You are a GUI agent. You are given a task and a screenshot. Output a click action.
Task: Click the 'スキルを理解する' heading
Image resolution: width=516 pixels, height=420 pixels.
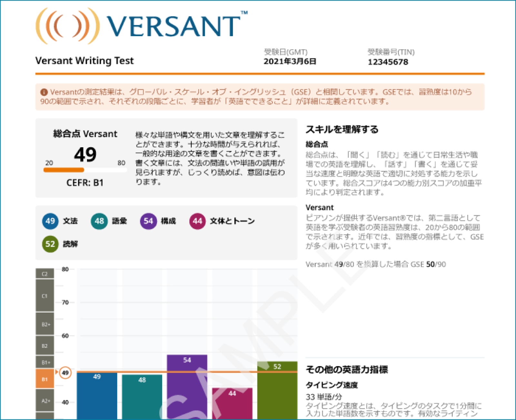coord(342,129)
